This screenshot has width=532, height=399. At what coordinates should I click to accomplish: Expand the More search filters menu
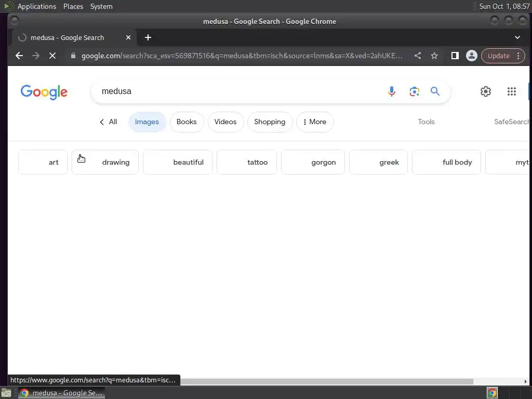(x=315, y=122)
